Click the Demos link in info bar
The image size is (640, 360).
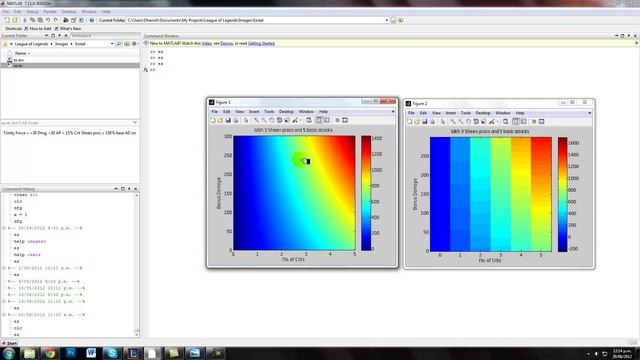(227, 43)
